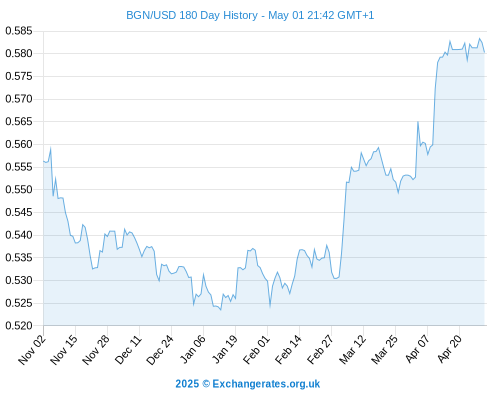
Task: Select the Jan 06 x-axis date label
Action: click(x=192, y=350)
